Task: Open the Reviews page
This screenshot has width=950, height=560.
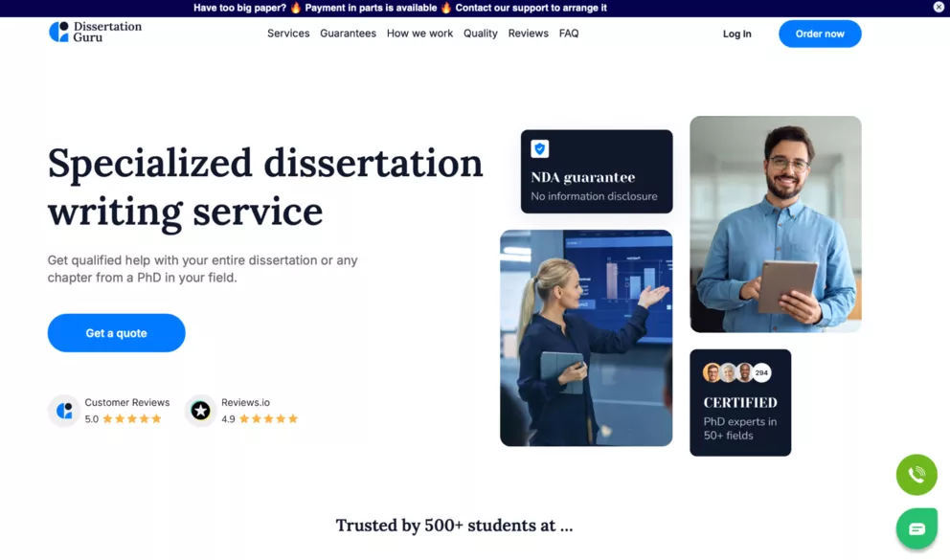Action: [x=529, y=34]
